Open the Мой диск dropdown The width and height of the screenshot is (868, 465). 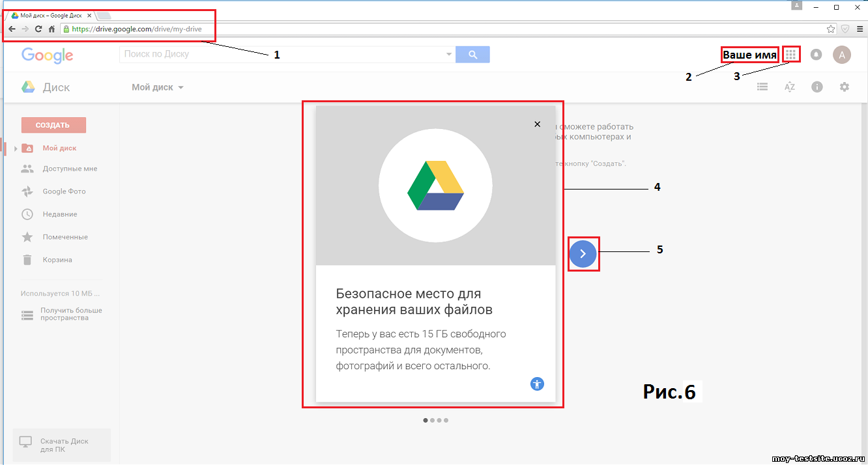coord(158,87)
